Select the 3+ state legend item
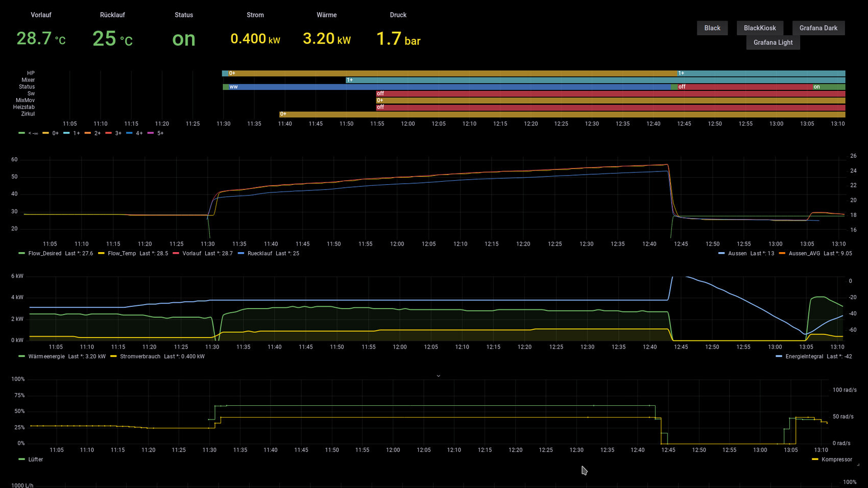 (118, 133)
